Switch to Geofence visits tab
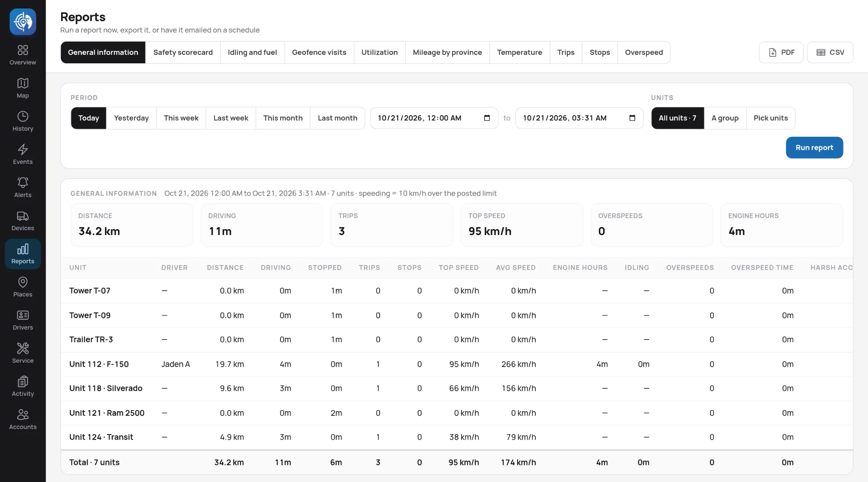 coord(319,52)
